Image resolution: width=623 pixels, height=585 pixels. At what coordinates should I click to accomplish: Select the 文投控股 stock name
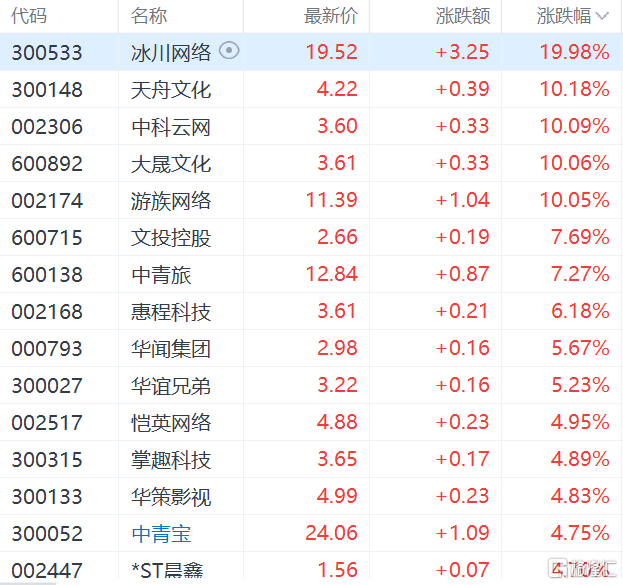pyautogui.click(x=171, y=238)
